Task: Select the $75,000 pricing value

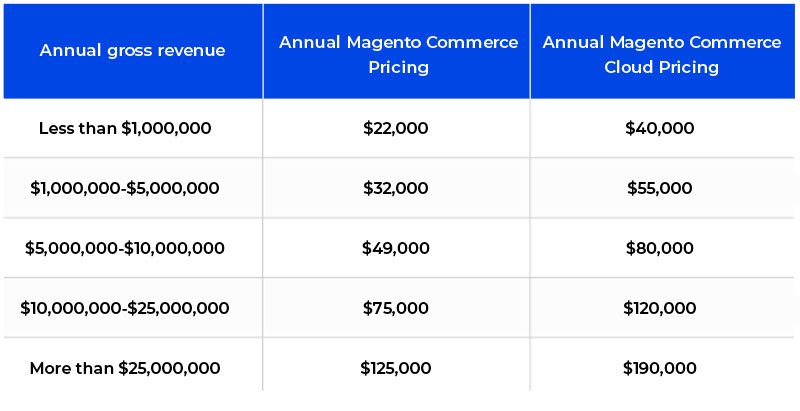Action: tap(396, 308)
